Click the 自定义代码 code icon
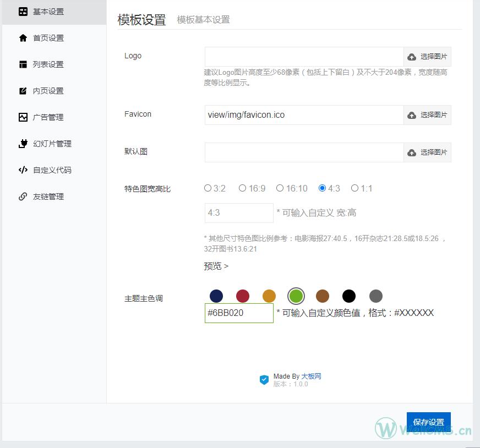Screen dimensions: 480x448 23,170
